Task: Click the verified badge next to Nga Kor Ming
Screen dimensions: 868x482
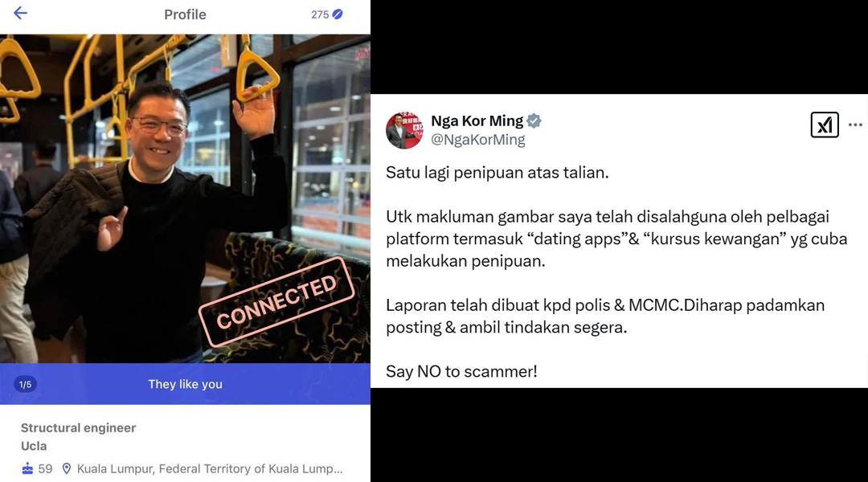Action: 534,120
